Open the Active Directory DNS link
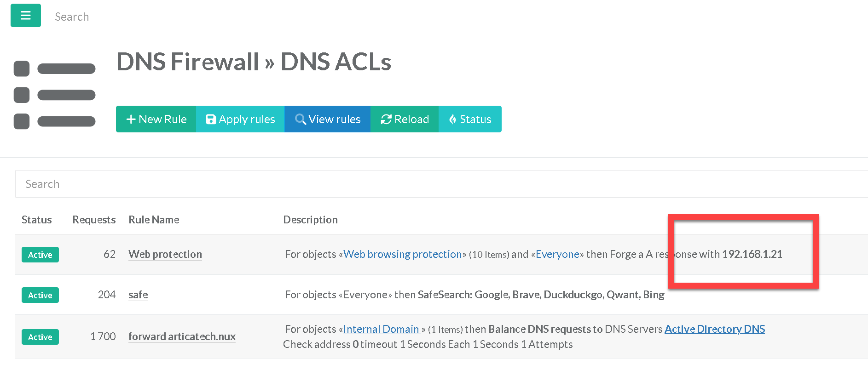The image size is (868, 370). [714, 329]
